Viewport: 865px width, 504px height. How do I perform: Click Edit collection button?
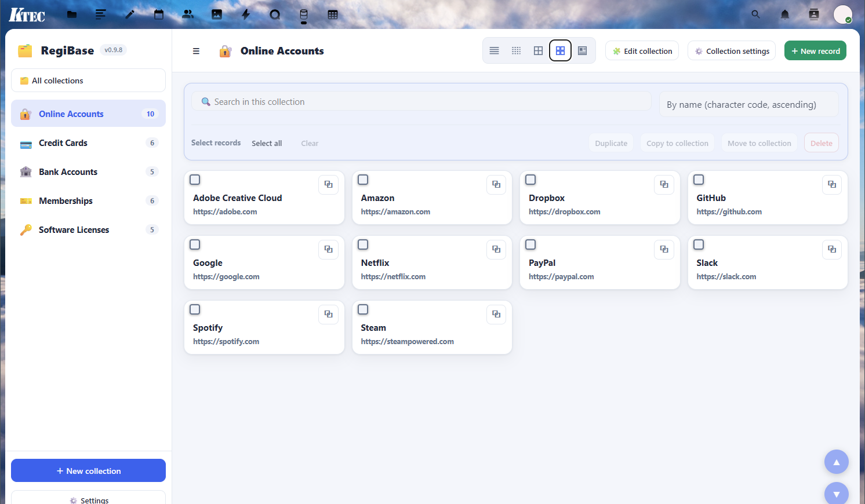pyautogui.click(x=643, y=51)
